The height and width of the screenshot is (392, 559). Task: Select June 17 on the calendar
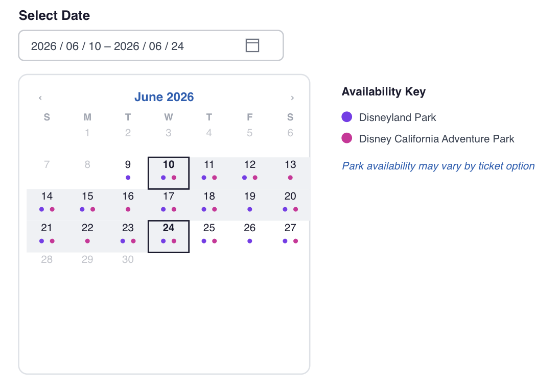click(169, 205)
